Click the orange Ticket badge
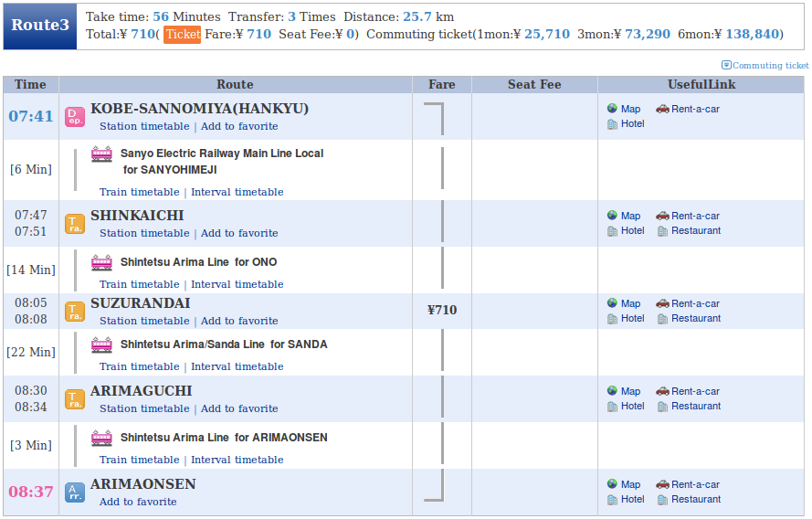The image size is (812, 519). 183,34
